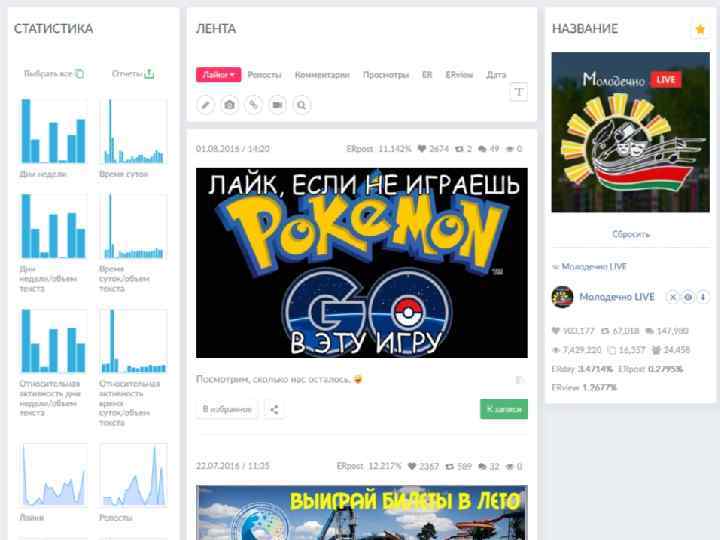Click heart likes count 2674

(x=433, y=149)
